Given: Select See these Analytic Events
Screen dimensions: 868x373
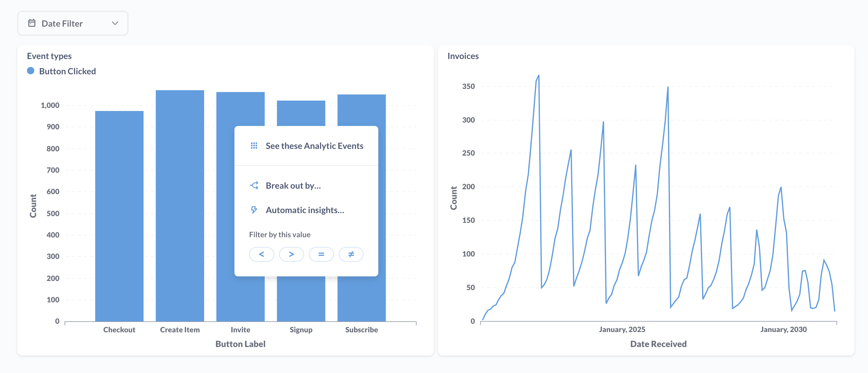Looking at the screenshot, I should pyautogui.click(x=314, y=145).
